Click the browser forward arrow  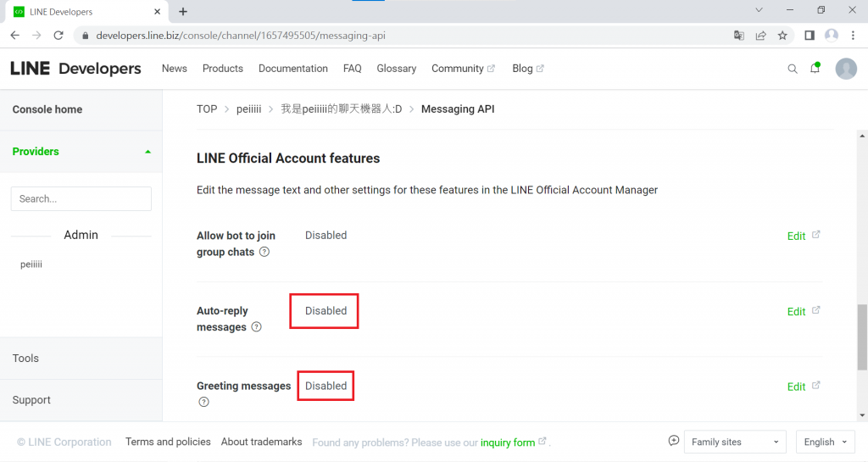tap(36, 36)
